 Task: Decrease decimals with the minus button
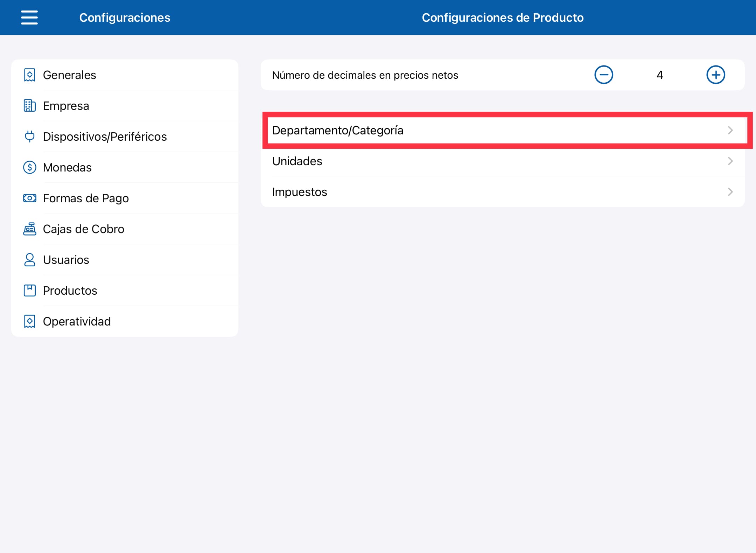pos(604,75)
